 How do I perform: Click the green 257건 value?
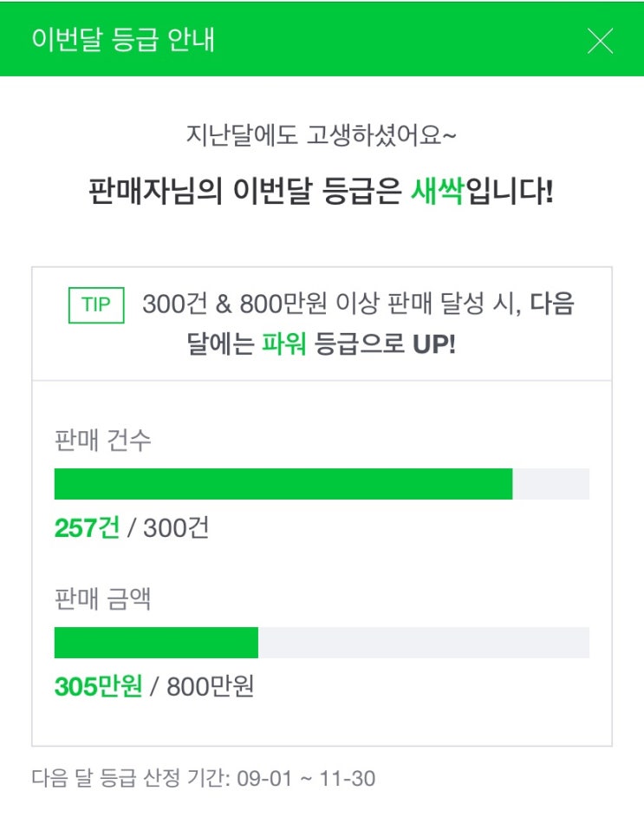pos(87,528)
